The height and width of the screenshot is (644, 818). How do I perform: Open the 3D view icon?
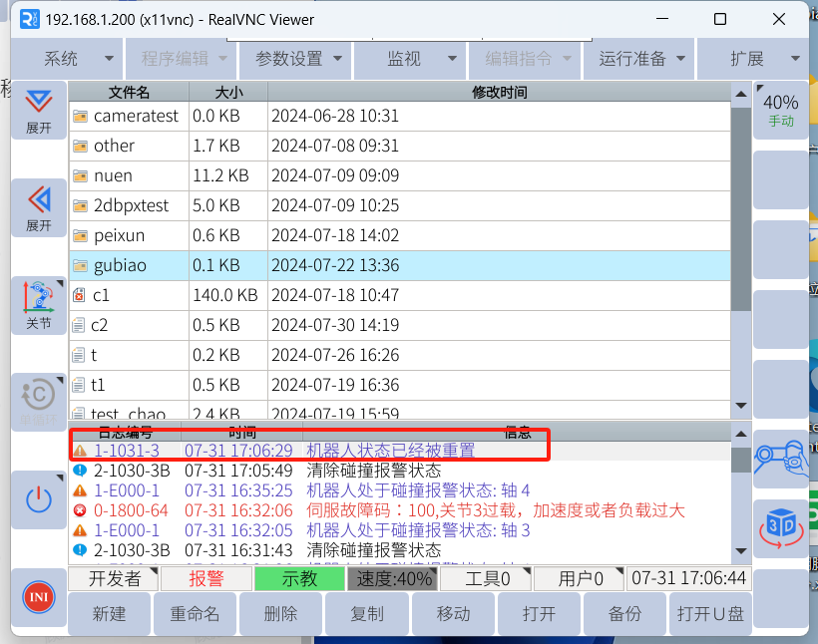[780, 528]
